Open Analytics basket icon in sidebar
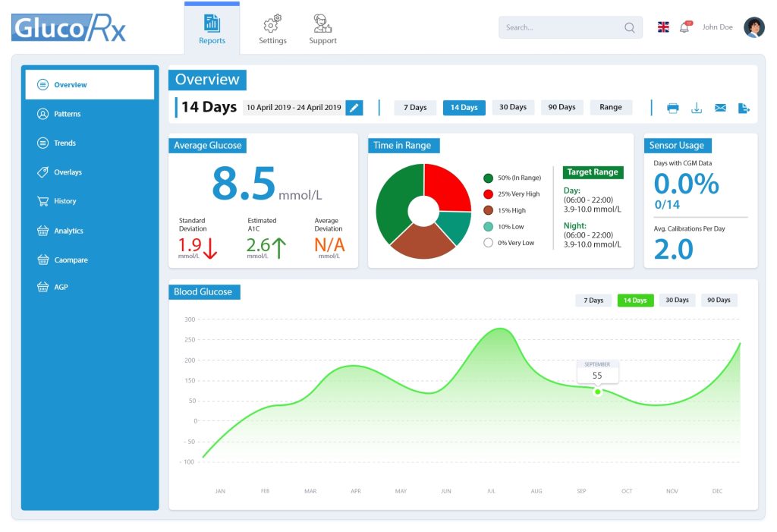777x532 pixels. click(x=42, y=231)
